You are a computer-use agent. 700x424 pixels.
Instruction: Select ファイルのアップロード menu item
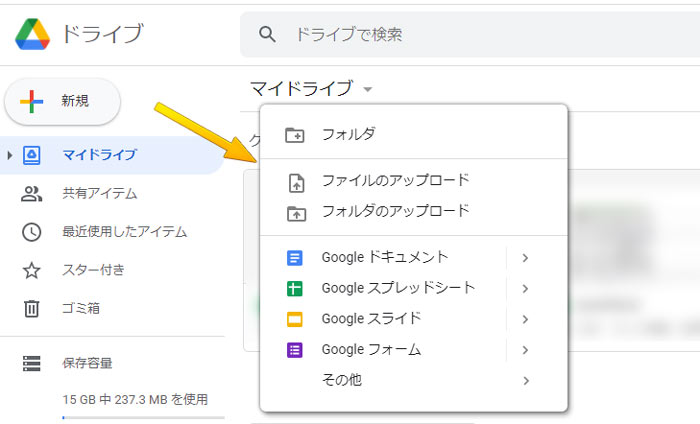point(413,181)
